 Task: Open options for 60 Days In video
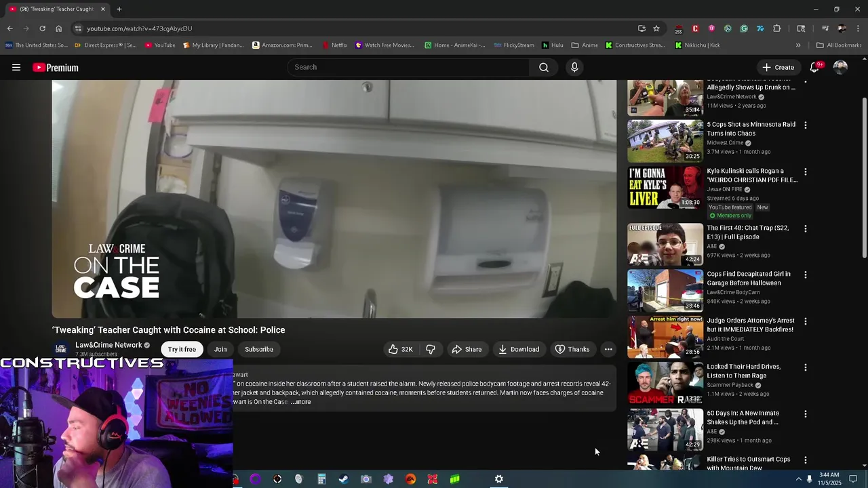pyautogui.click(x=805, y=414)
